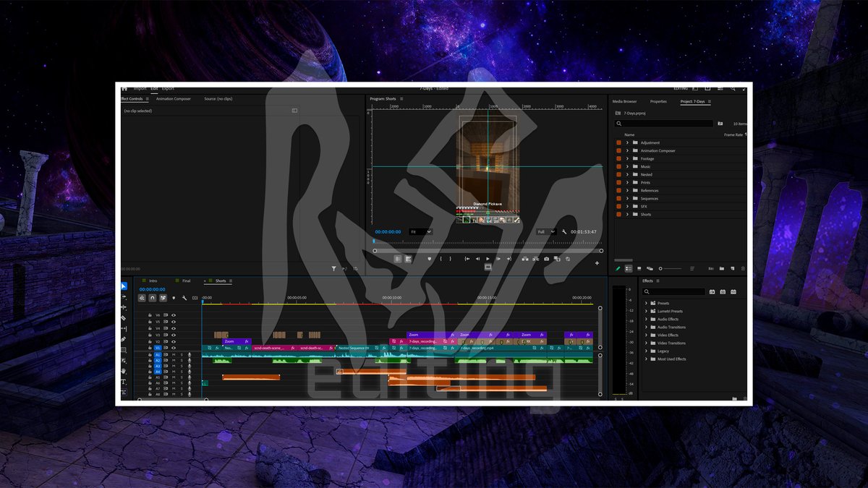Toggle visibility of track V1
868x488 pixels.
click(x=174, y=348)
